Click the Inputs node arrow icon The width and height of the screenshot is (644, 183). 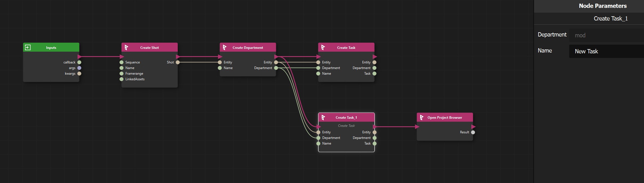[x=28, y=47]
